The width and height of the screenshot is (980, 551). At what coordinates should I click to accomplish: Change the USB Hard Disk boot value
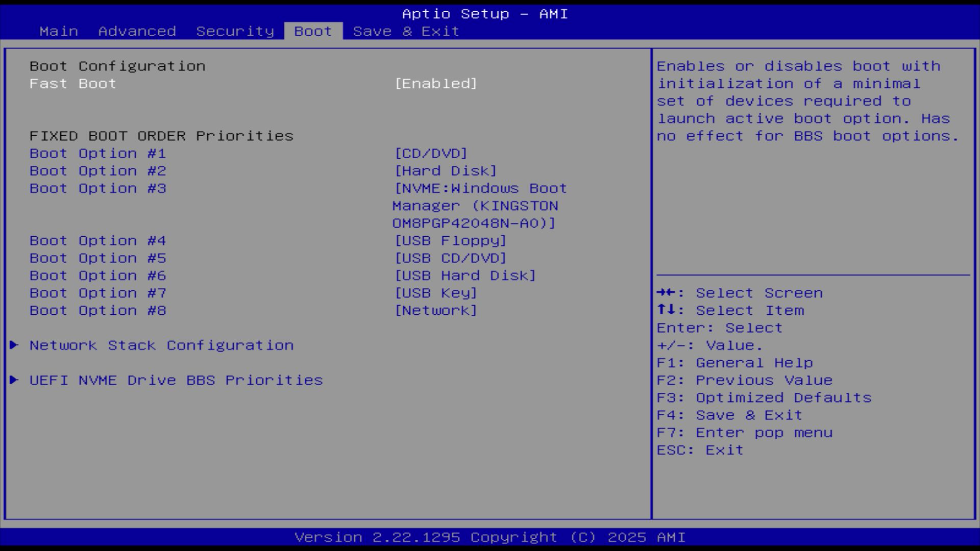point(465,275)
